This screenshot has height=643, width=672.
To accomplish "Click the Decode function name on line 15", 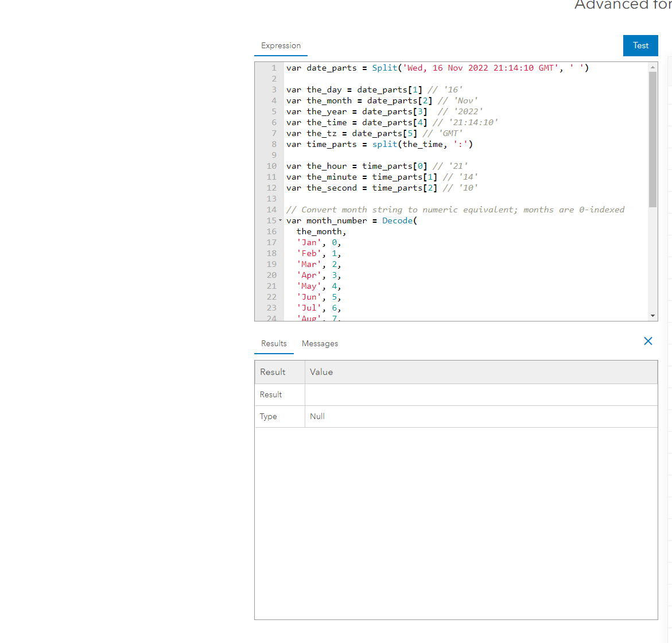I will (398, 220).
